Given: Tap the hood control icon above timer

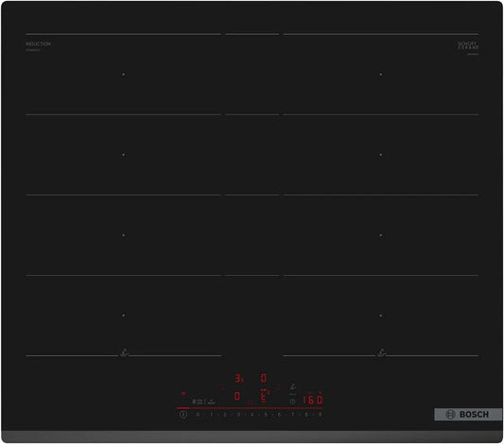Looking at the screenshot, I should coord(292,386).
